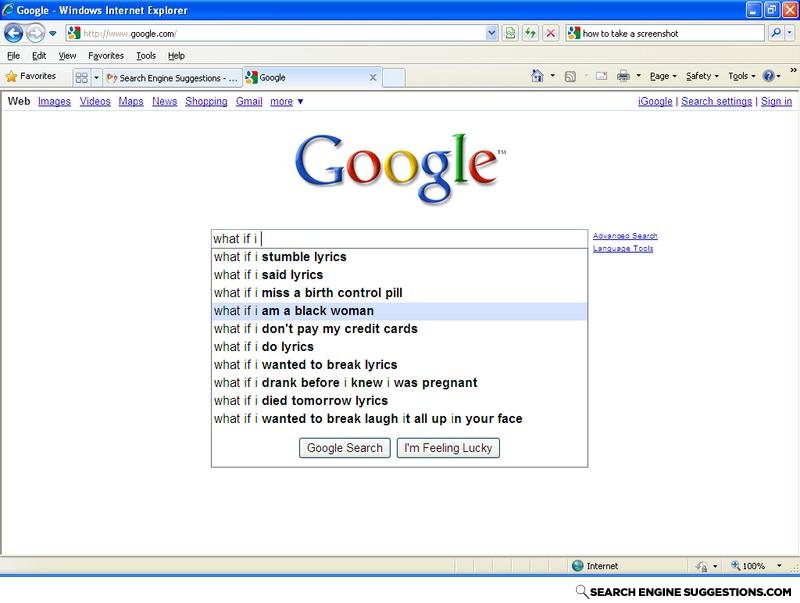The width and height of the screenshot is (800, 603).
Task: Expand the Print dropdown arrow
Action: point(638,76)
